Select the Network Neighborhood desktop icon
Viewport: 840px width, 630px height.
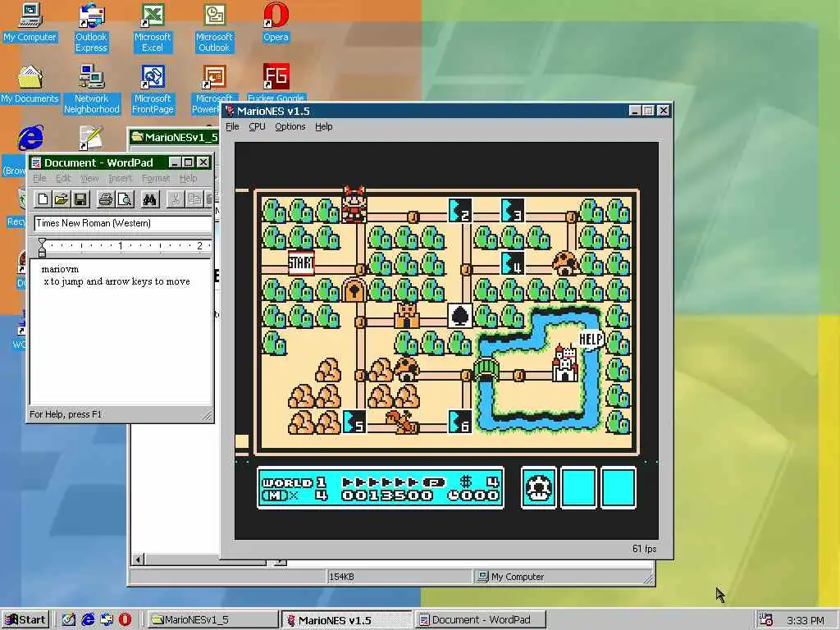(91, 89)
